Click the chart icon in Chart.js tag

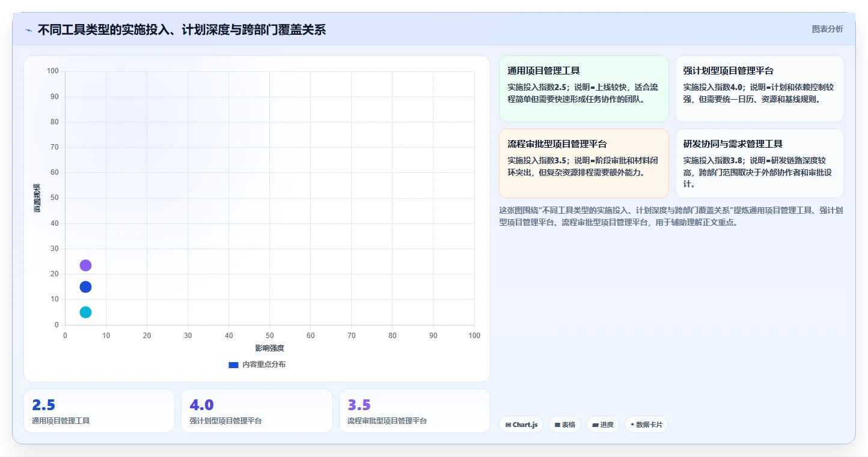point(509,425)
